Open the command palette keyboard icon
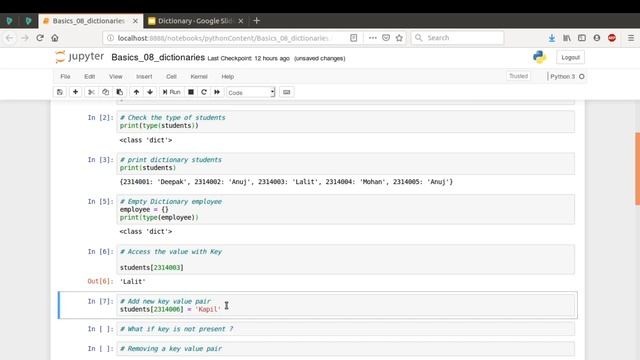The width and height of the screenshot is (640, 360). tap(287, 92)
